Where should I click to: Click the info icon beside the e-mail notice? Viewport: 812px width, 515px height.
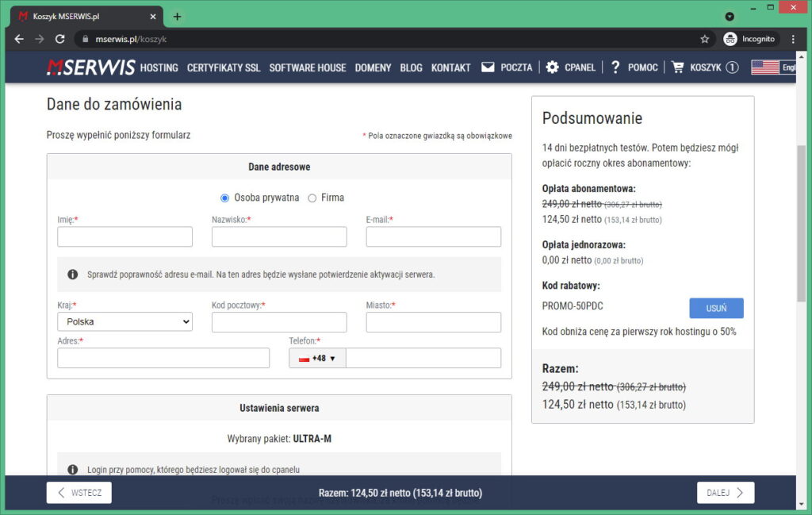coord(72,274)
